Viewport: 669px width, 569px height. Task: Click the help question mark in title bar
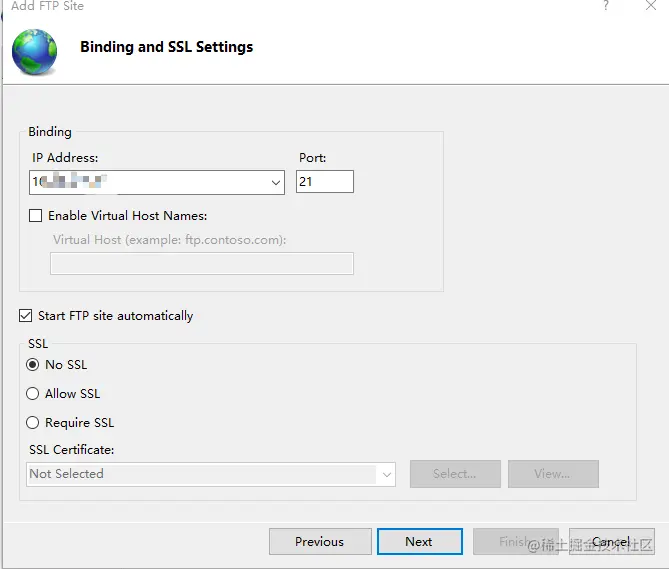[x=606, y=6]
